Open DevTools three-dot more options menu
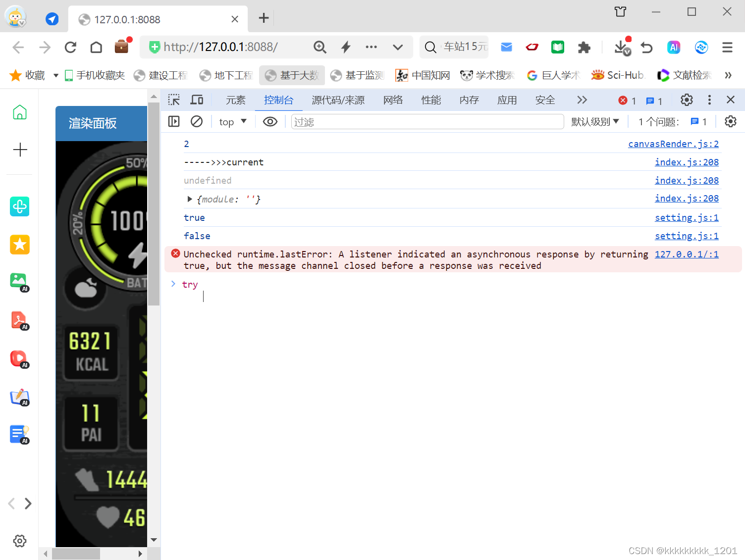 709,100
